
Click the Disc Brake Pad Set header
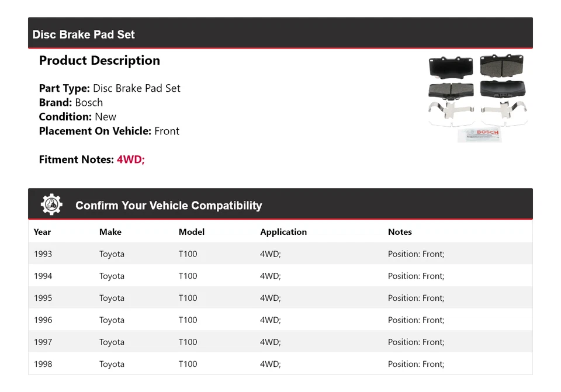point(84,34)
